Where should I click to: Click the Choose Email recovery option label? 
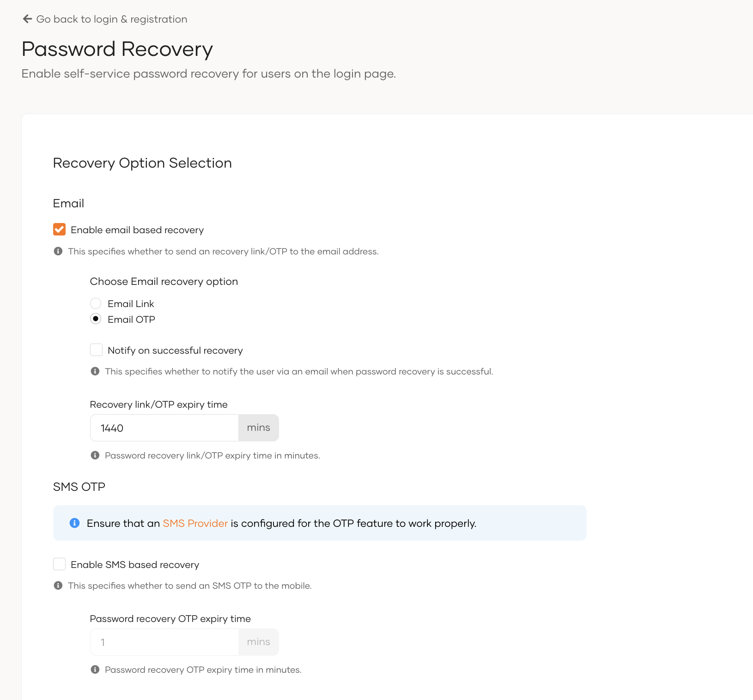click(x=164, y=281)
